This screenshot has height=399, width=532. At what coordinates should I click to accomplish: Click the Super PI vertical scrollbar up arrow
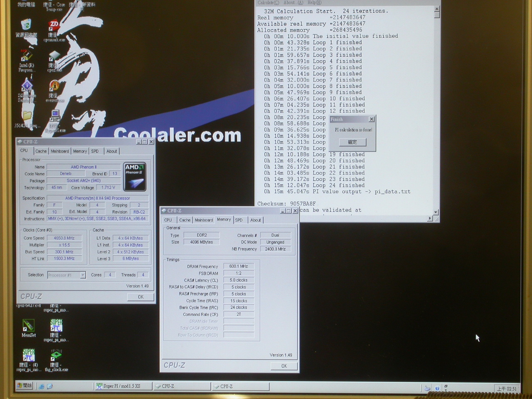tap(436, 9)
